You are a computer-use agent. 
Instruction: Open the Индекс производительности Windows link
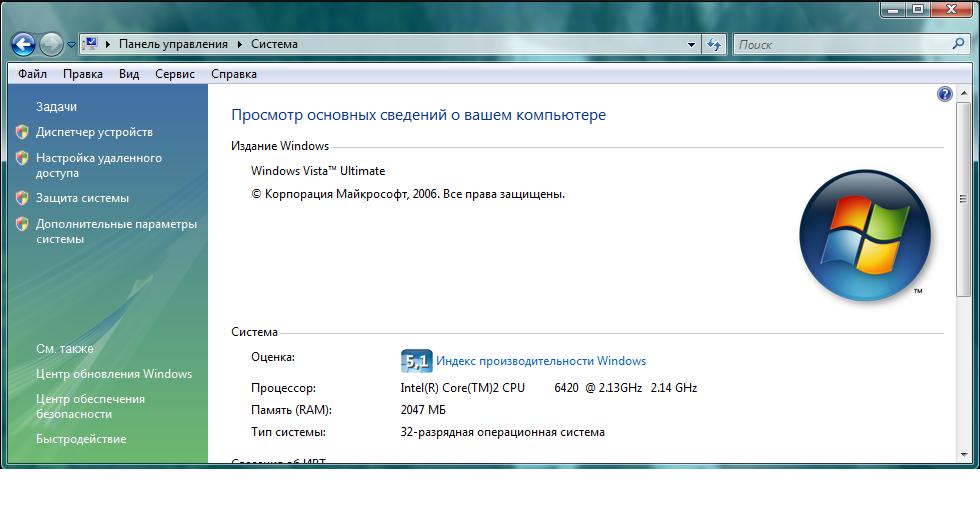[541, 361]
